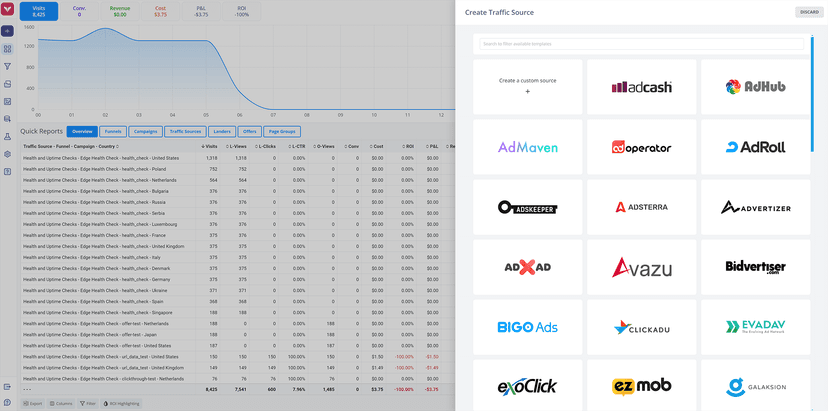
Task: Select the AdHub traffic source template
Action: (x=756, y=87)
